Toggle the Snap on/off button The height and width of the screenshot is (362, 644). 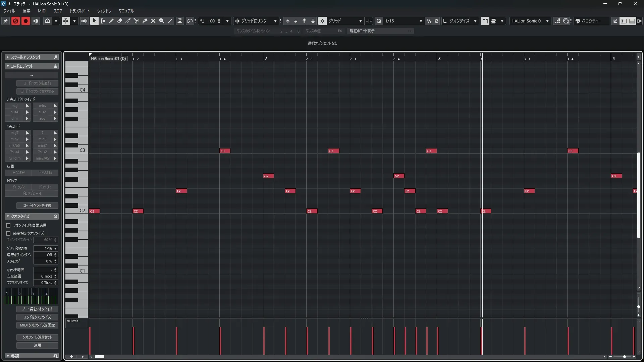tap(322, 21)
